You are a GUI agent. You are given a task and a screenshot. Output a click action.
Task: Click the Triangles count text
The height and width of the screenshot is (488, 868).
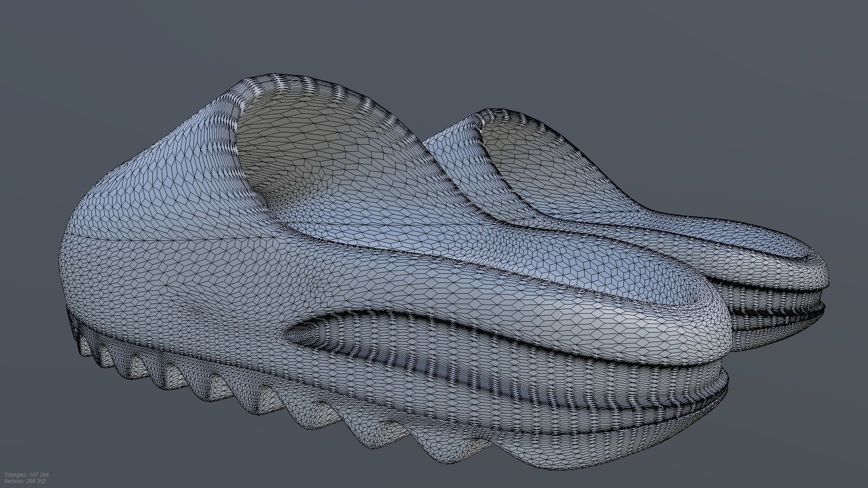pos(26,475)
